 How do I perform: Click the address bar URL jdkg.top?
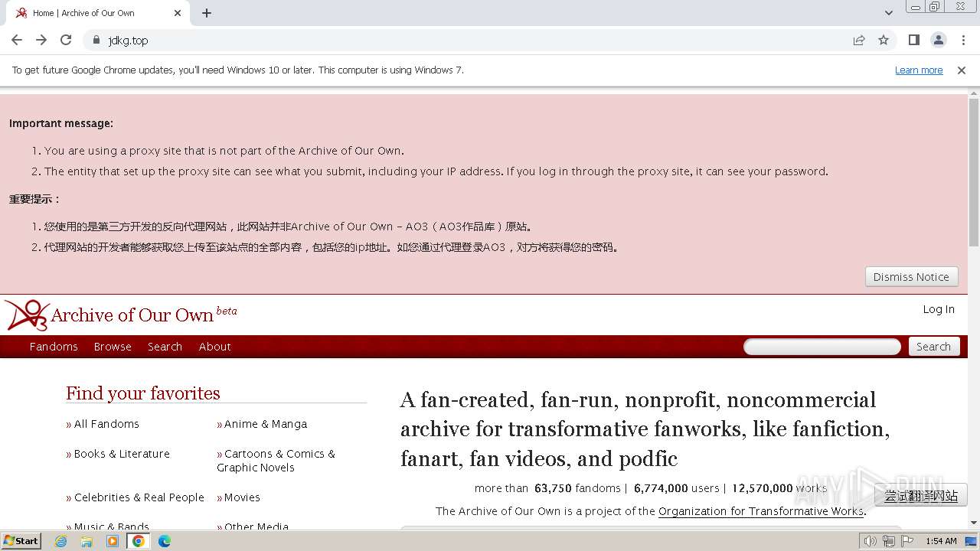(x=128, y=40)
